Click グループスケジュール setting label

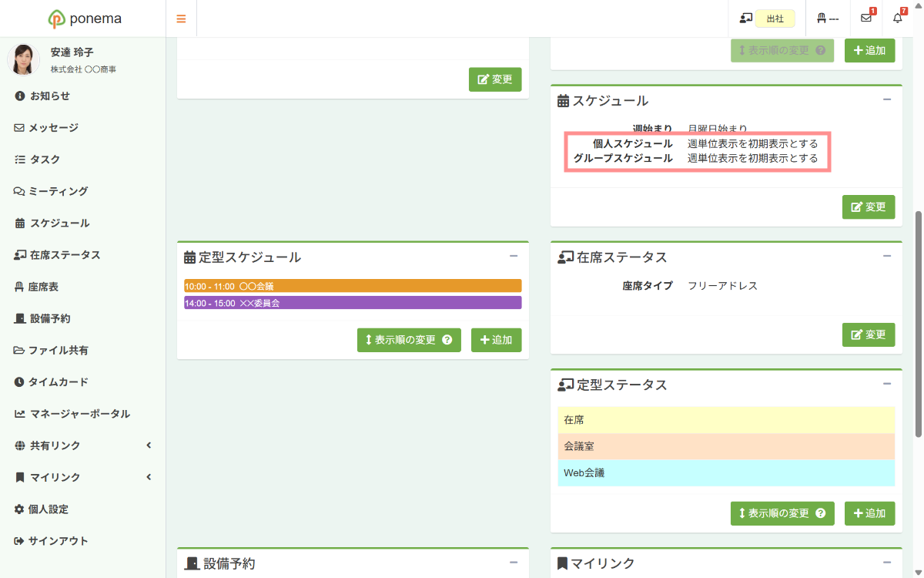(623, 158)
